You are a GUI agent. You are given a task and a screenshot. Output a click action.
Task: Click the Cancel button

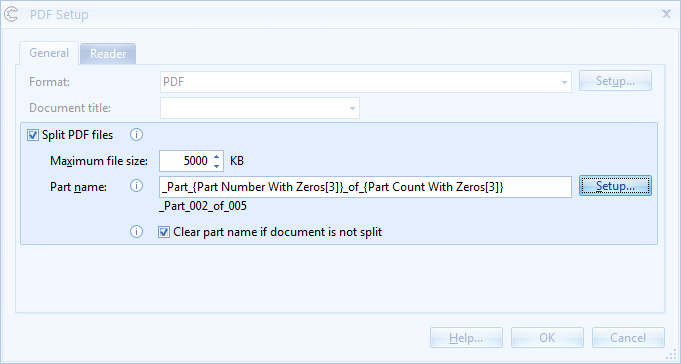pos(628,338)
